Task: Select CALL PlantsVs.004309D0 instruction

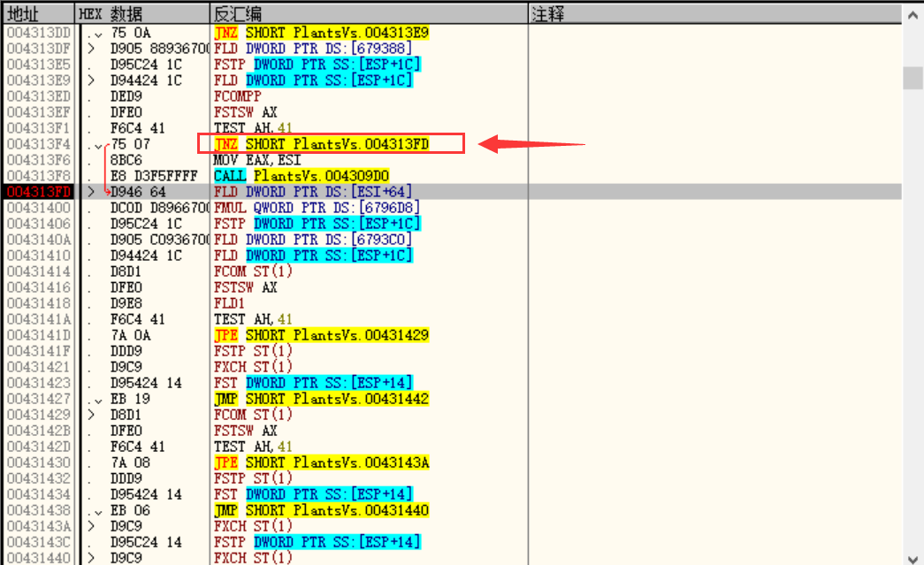Action: pyautogui.click(x=302, y=176)
